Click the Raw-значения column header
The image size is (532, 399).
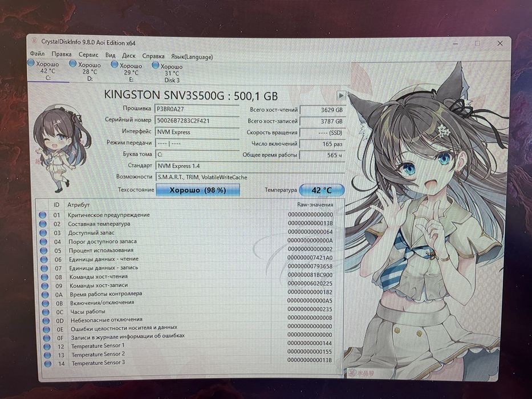(315, 205)
